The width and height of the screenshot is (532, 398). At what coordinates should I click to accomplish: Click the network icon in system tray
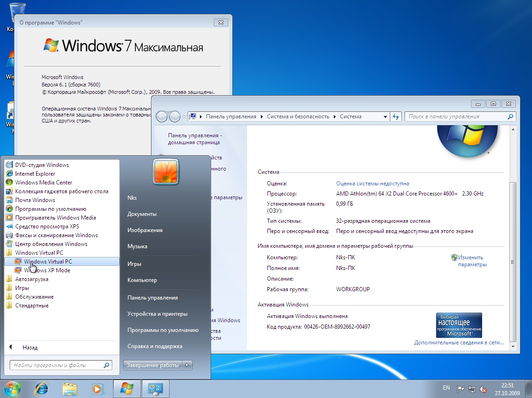[472, 389]
